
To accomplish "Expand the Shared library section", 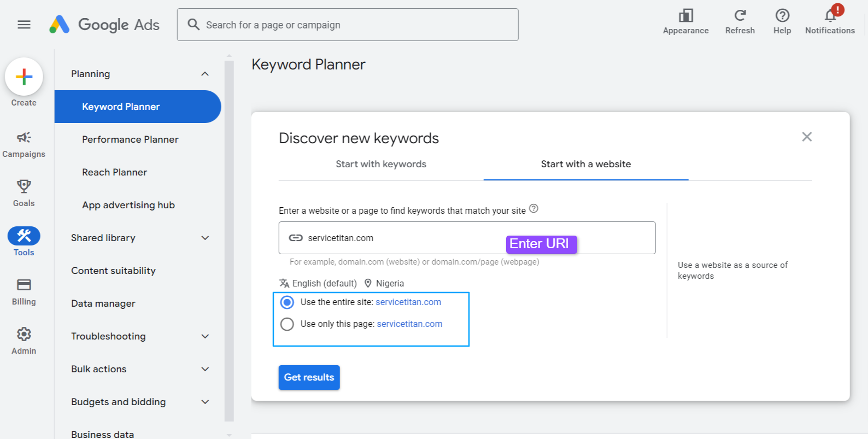I will [x=205, y=238].
